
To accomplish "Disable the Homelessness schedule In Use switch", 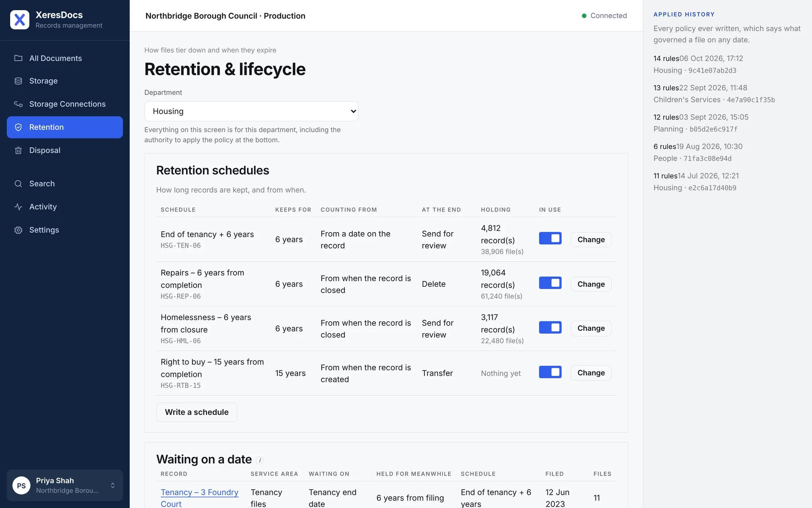I will (550, 327).
